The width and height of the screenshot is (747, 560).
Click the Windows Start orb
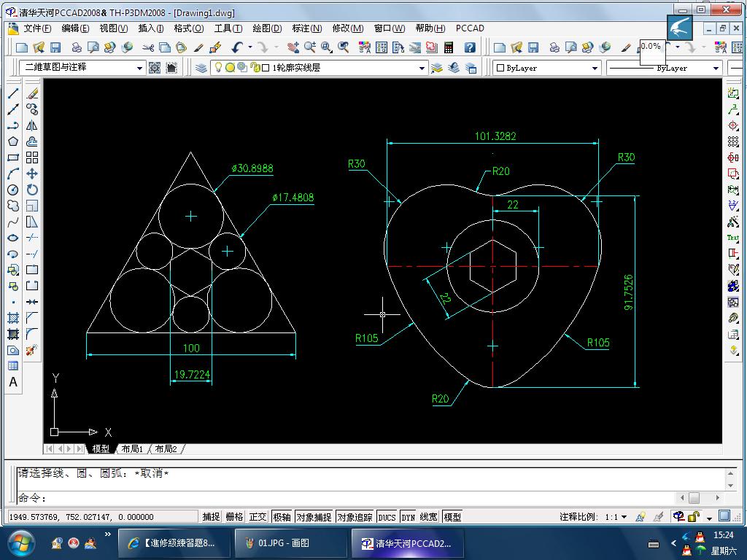[20, 543]
